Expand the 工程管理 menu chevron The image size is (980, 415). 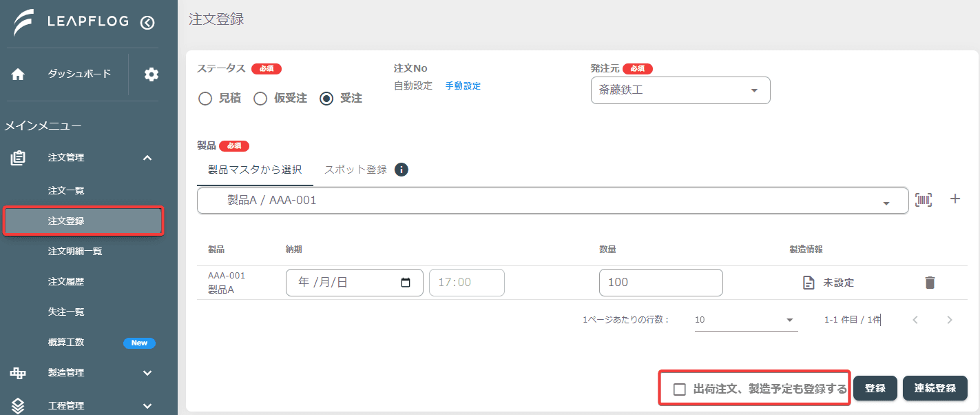tap(147, 406)
